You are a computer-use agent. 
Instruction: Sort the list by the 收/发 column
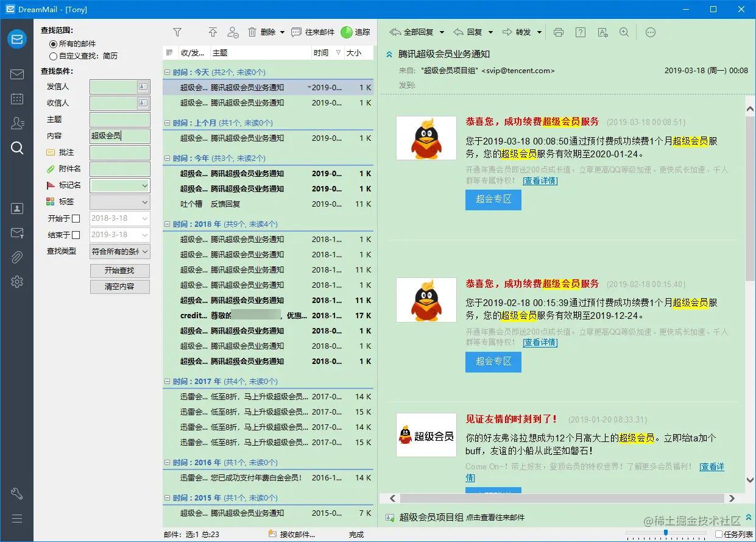pyautogui.click(x=194, y=53)
